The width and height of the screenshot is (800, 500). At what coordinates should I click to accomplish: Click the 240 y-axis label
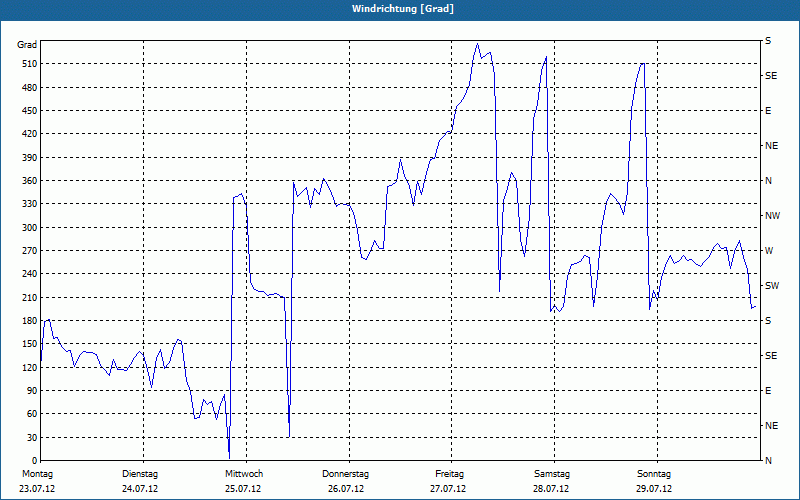tap(30, 274)
